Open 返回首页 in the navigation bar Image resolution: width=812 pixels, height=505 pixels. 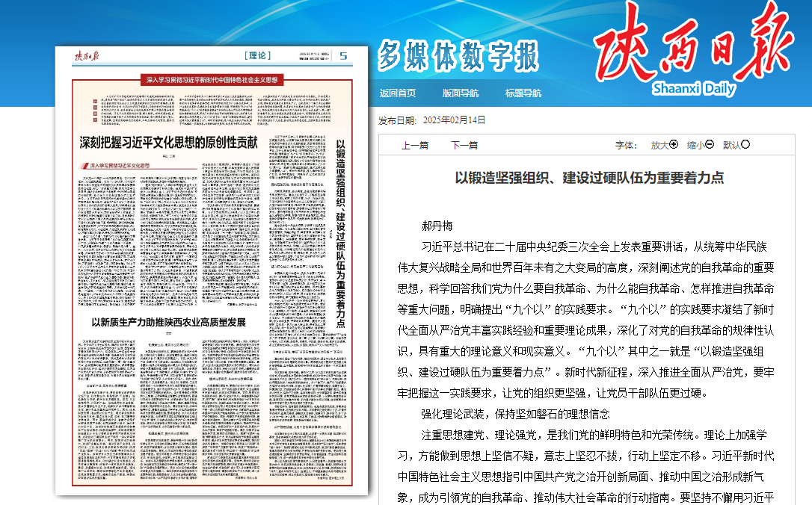pos(398,93)
